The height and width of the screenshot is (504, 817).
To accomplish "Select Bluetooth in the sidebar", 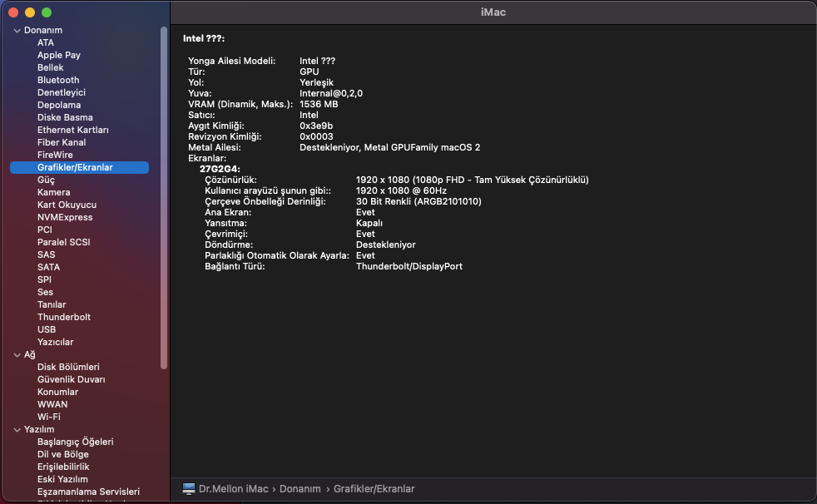I will 58,80.
